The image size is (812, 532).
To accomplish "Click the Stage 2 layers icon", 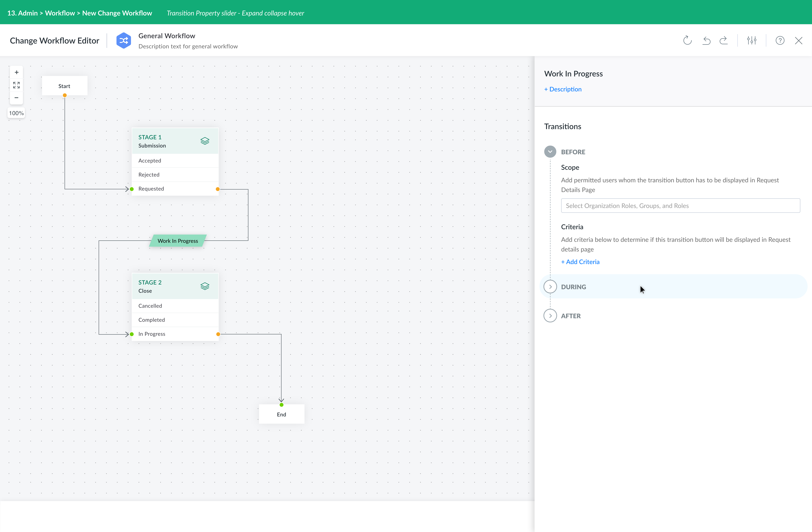I will point(205,286).
